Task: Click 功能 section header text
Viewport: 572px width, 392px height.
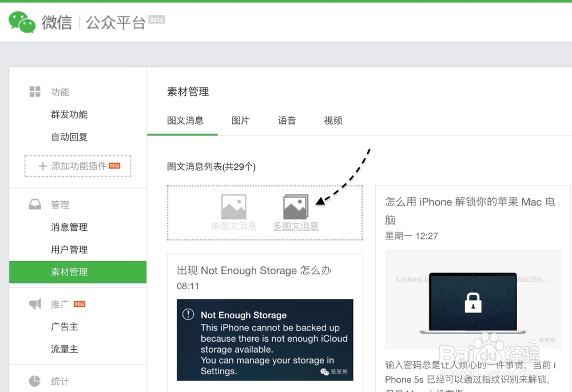Action: tap(60, 92)
